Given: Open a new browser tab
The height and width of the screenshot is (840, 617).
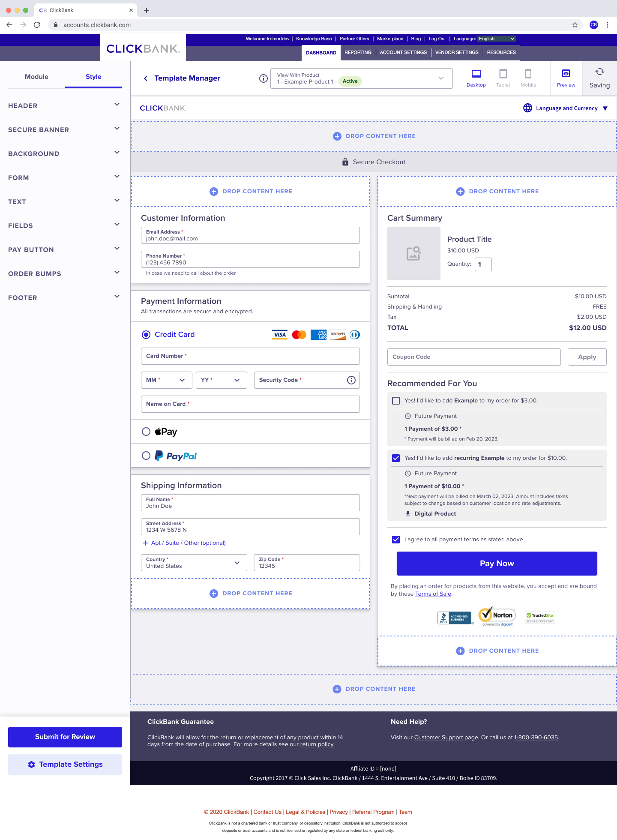Looking at the screenshot, I should pos(147,10).
